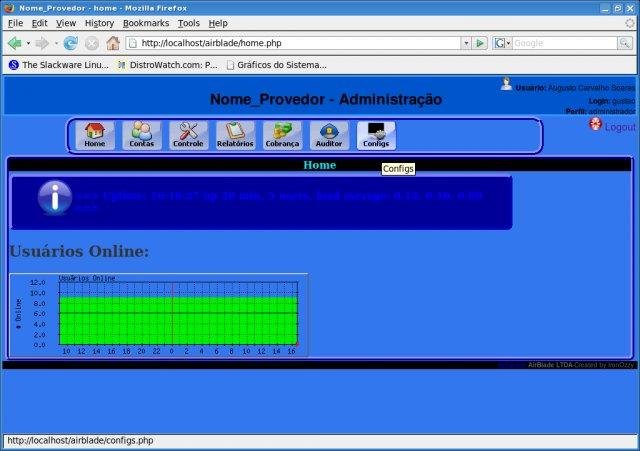
Task: Open the Edit menu
Action: (40, 23)
